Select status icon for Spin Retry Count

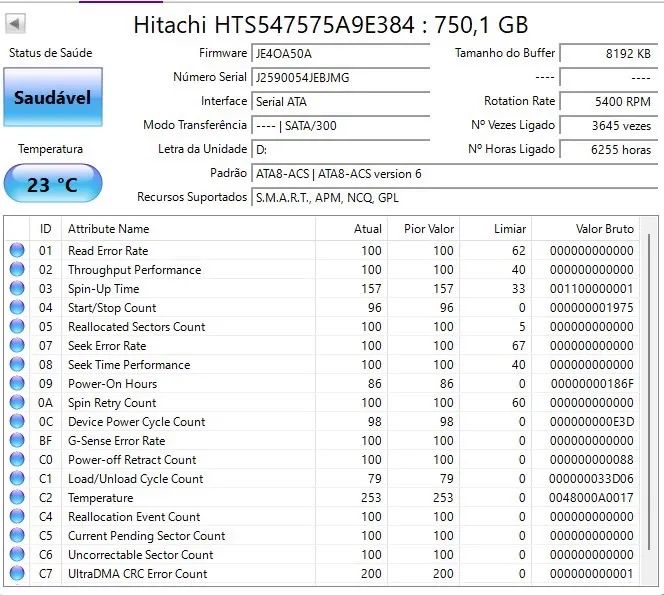coord(17,402)
